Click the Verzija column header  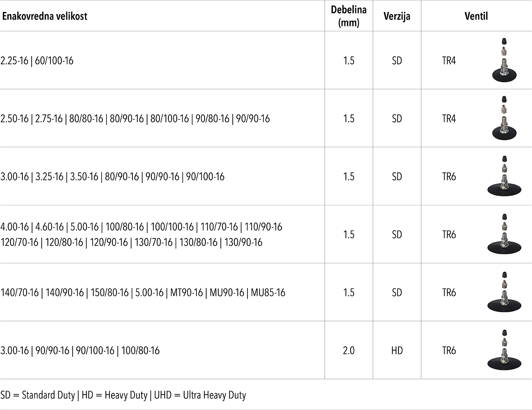coord(397,16)
